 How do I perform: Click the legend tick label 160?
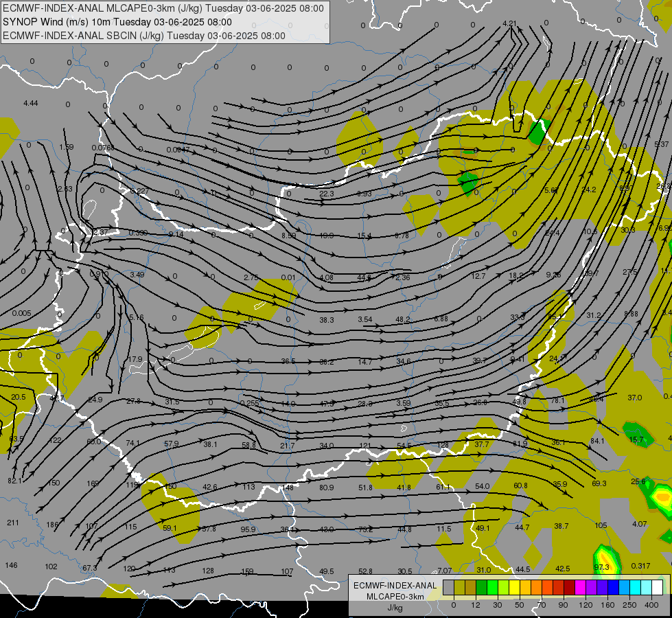click(x=607, y=605)
